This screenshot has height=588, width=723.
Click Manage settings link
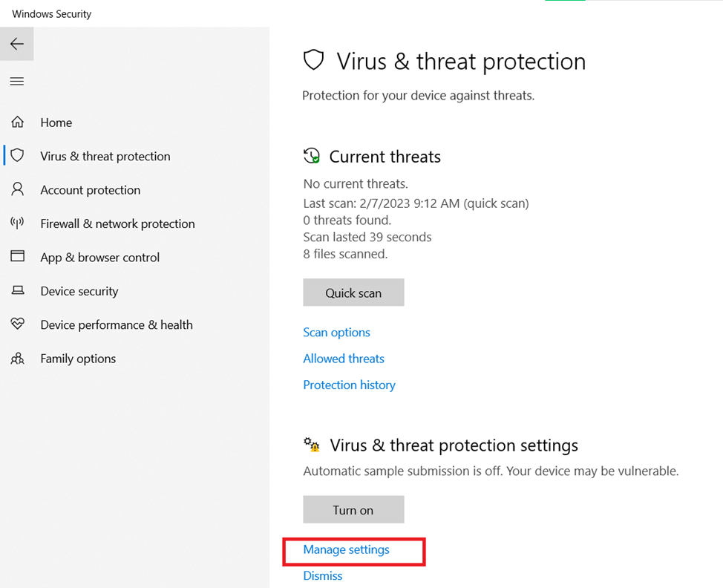[346, 549]
